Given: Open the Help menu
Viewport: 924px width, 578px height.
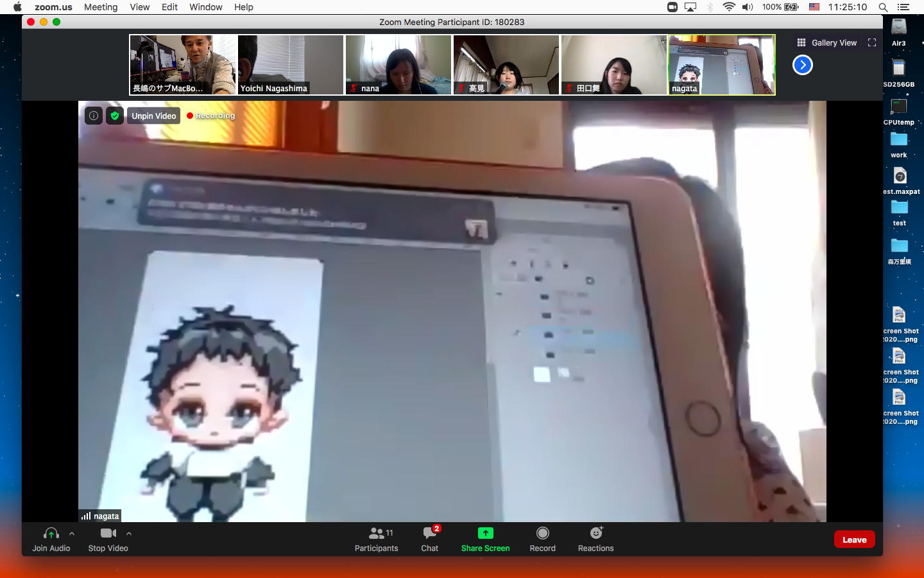Looking at the screenshot, I should tap(243, 7).
